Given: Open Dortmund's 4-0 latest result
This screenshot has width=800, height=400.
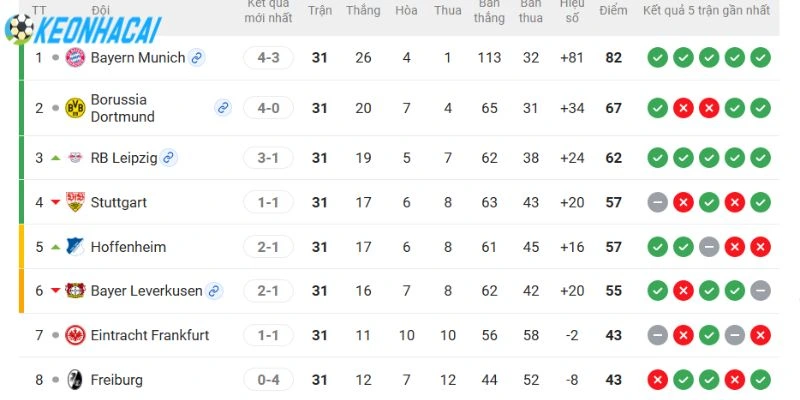Looking at the screenshot, I should 268,108.
